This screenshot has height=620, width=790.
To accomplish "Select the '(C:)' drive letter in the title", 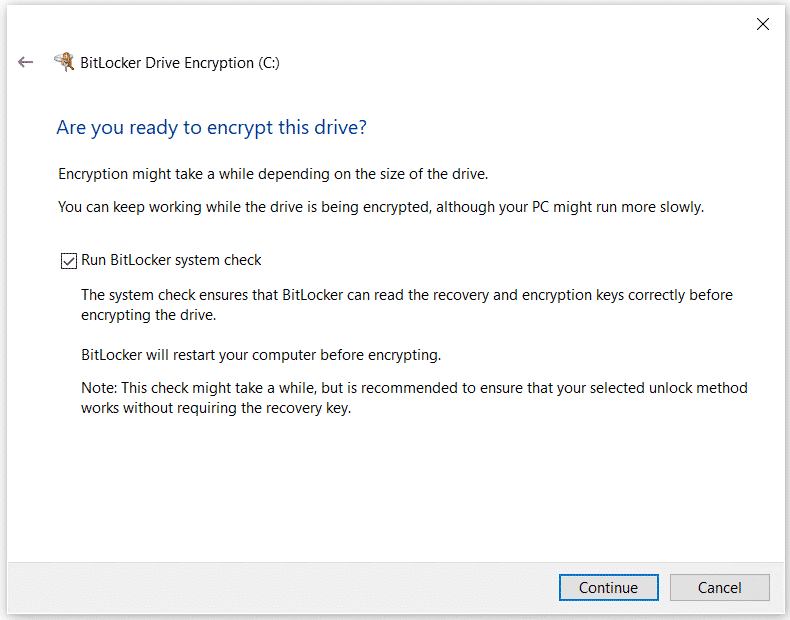I will (269, 63).
